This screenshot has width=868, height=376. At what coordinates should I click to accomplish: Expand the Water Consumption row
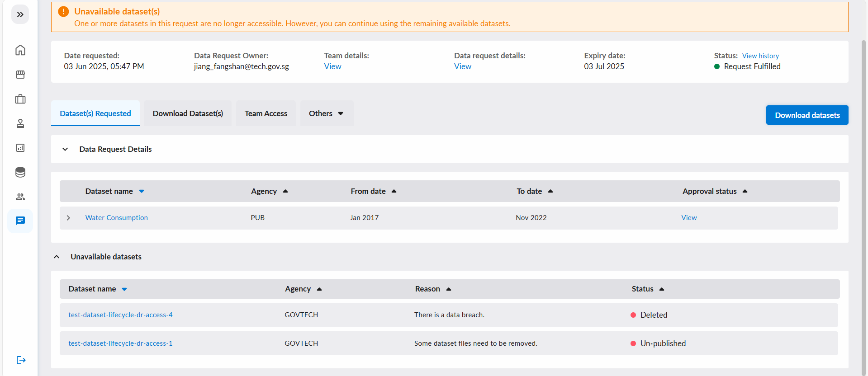click(x=68, y=218)
